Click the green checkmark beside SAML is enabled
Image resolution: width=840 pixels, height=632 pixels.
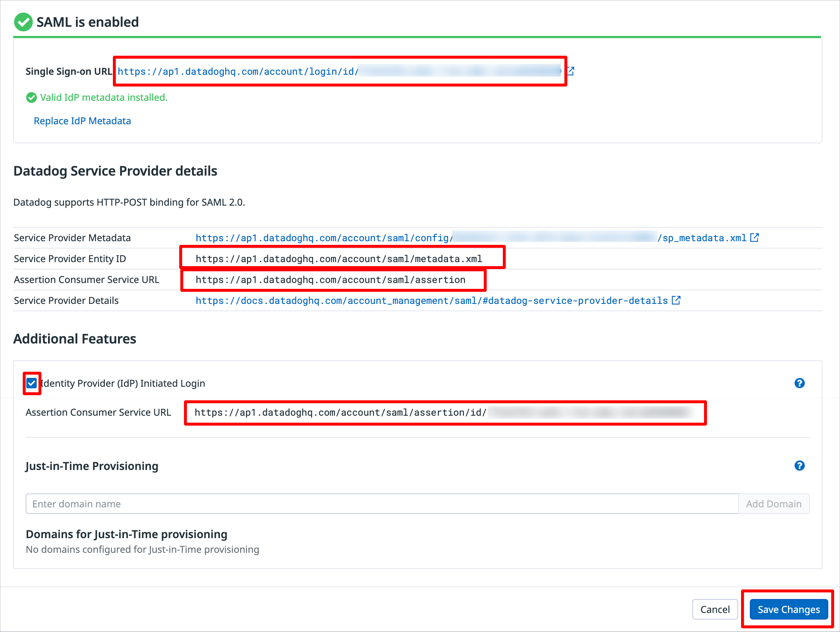23,22
